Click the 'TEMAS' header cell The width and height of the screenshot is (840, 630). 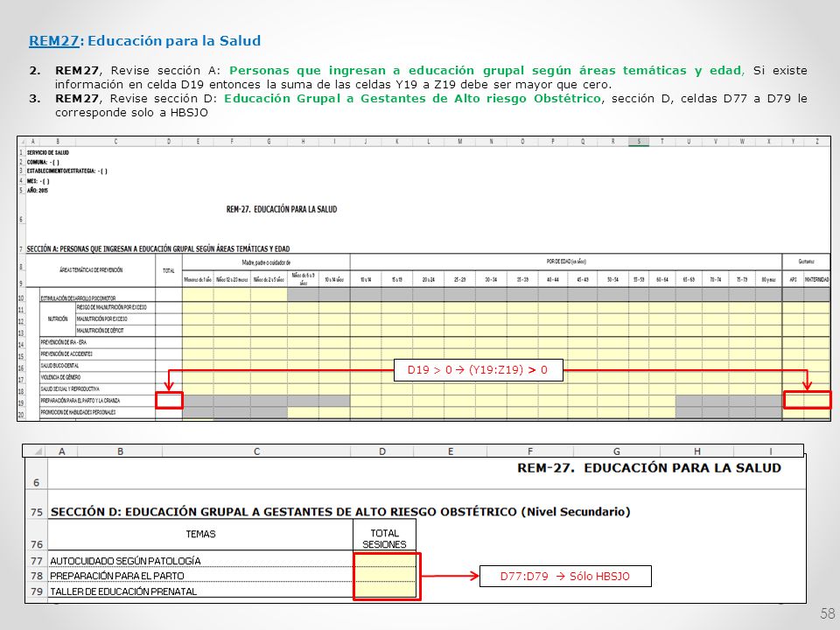200,534
